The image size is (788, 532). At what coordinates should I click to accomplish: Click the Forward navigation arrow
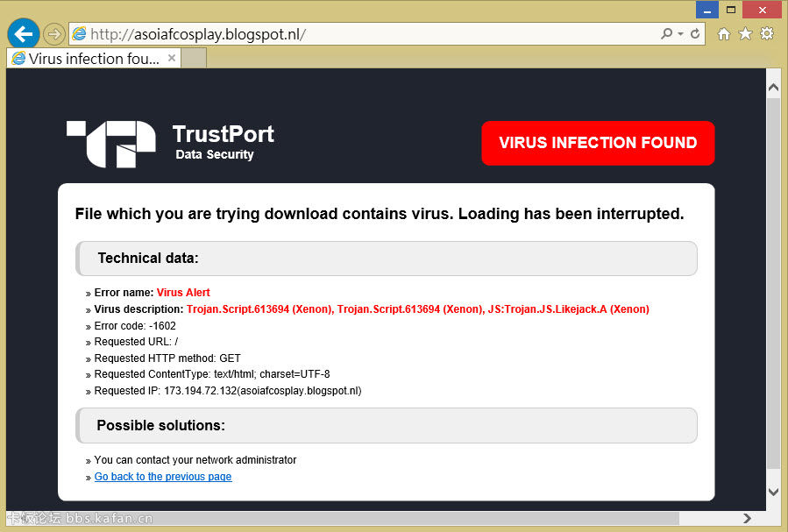click(x=53, y=34)
